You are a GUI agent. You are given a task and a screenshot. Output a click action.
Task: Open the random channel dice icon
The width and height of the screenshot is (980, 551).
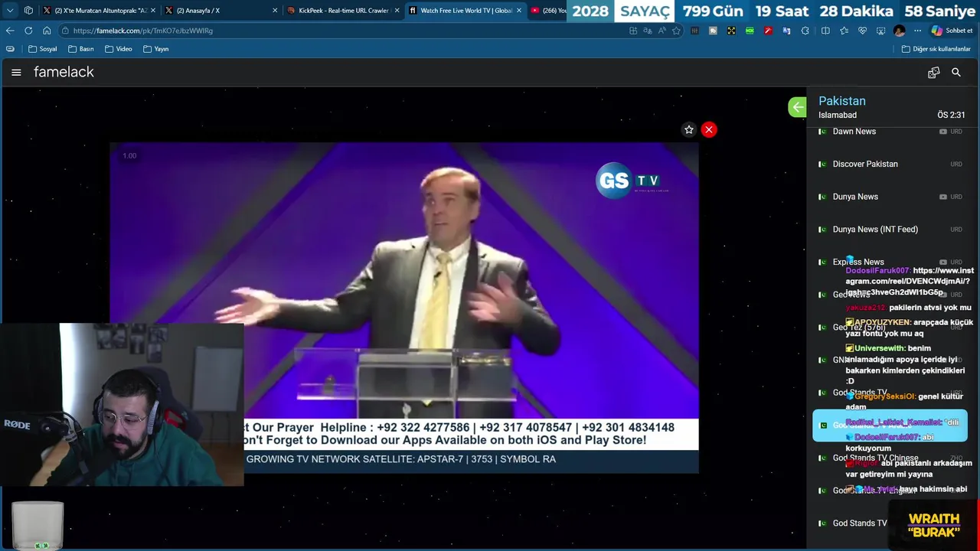click(933, 72)
